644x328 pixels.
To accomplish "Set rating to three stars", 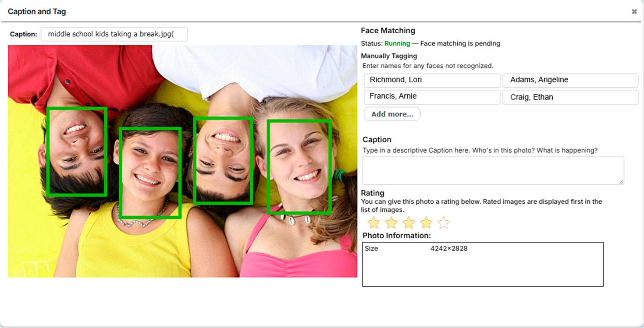I will (409, 222).
